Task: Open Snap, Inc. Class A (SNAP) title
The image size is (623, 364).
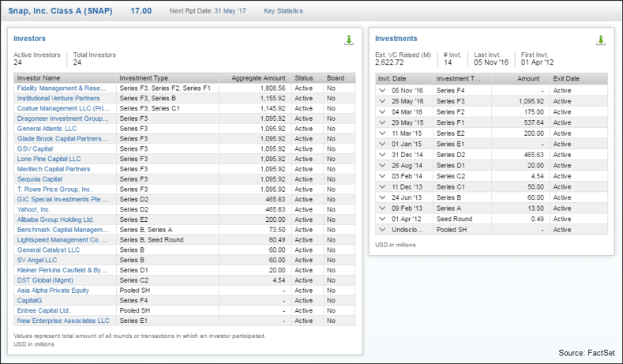Action: pyautogui.click(x=60, y=11)
